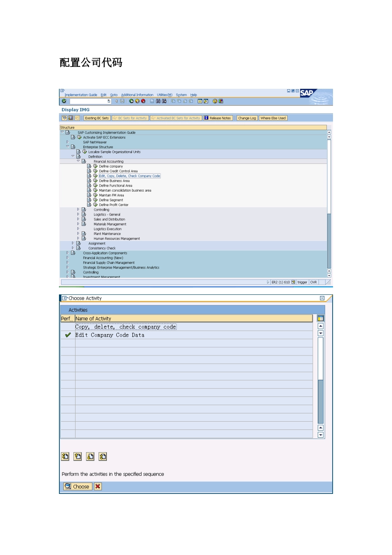Click the Where Else Used button
392x555 pixels.
(273, 118)
